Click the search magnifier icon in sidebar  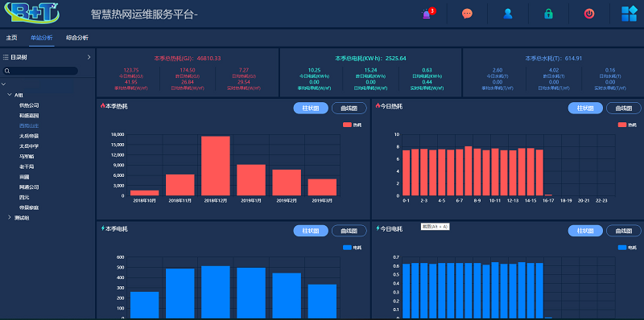7,71
